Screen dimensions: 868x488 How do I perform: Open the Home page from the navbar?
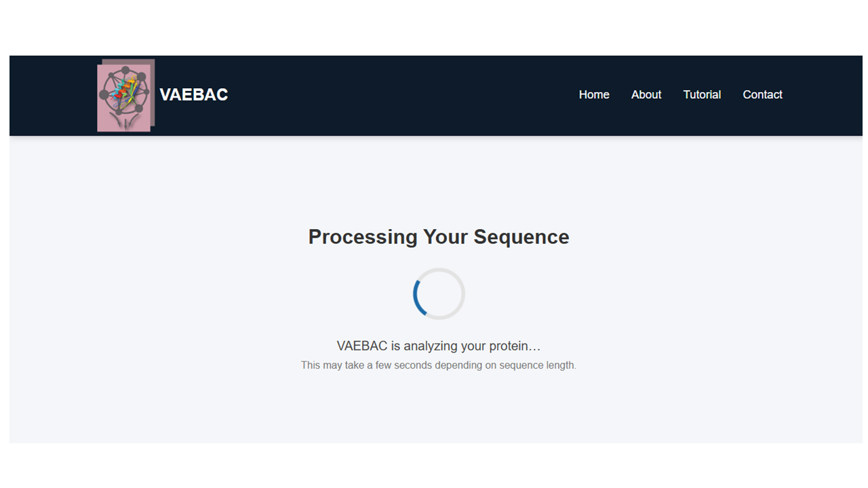pos(594,95)
